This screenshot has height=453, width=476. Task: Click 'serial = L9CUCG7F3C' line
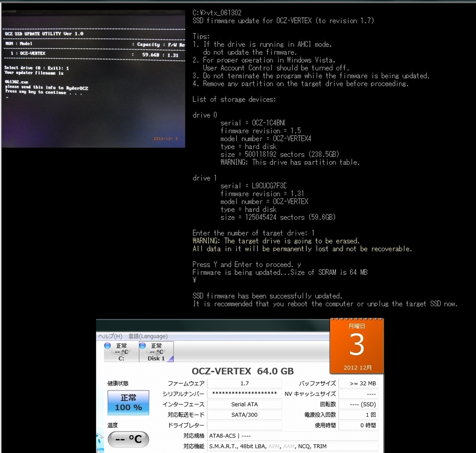254,186
